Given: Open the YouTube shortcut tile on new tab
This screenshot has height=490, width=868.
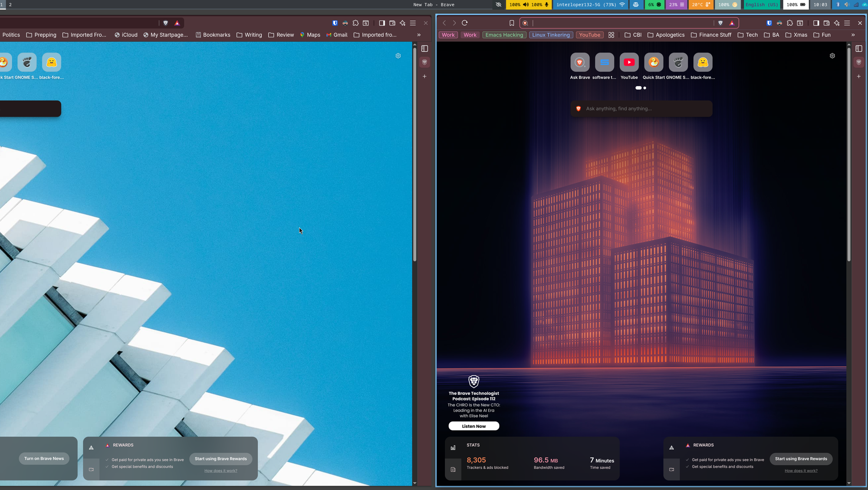Looking at the screenshot, I should (x=629, y=62).
